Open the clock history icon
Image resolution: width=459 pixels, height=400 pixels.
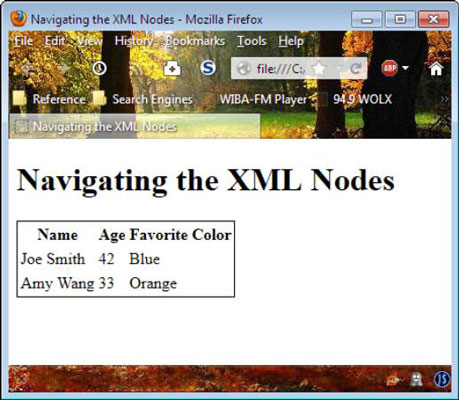(x=99, y=68)
